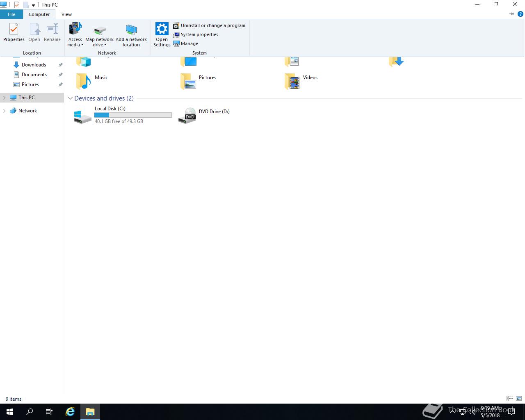Viewport: 525px width, 420px height.
Task: Minimize the ribbon using the pin icon
Action: [x=511, y=14]
